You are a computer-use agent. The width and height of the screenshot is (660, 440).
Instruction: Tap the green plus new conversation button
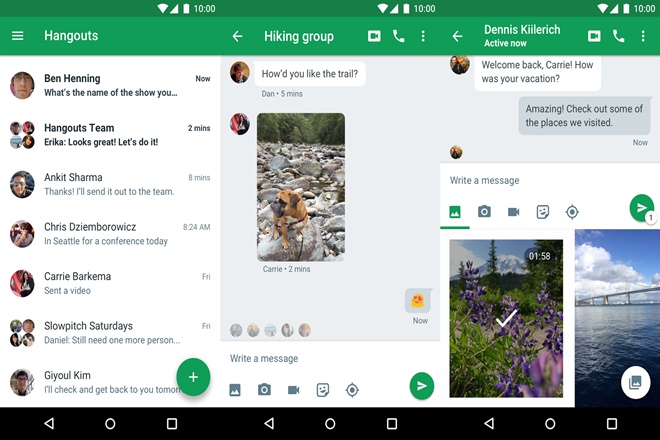point(193,377)
